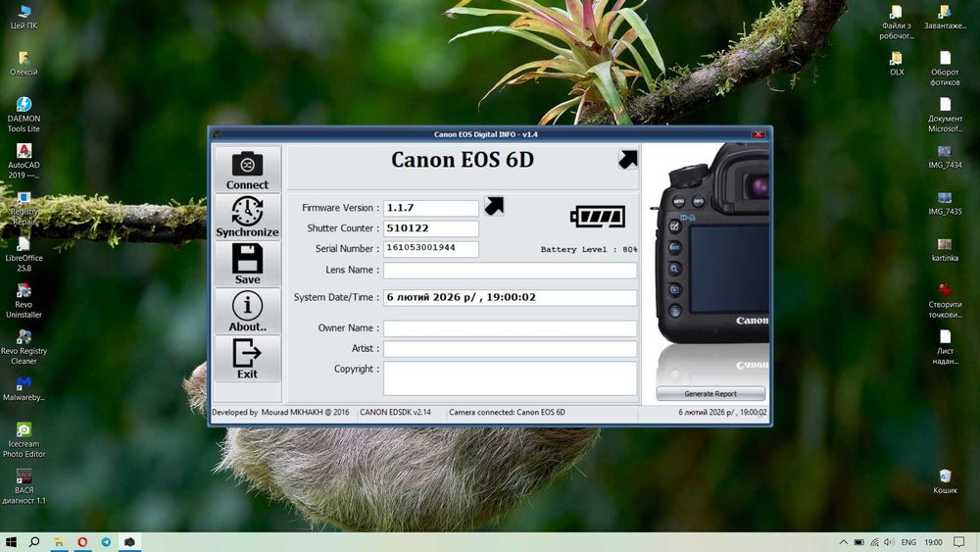Click 'Camera connected: Canon EOS 6D' status text
980x552 pixels.
click(507, 413)
